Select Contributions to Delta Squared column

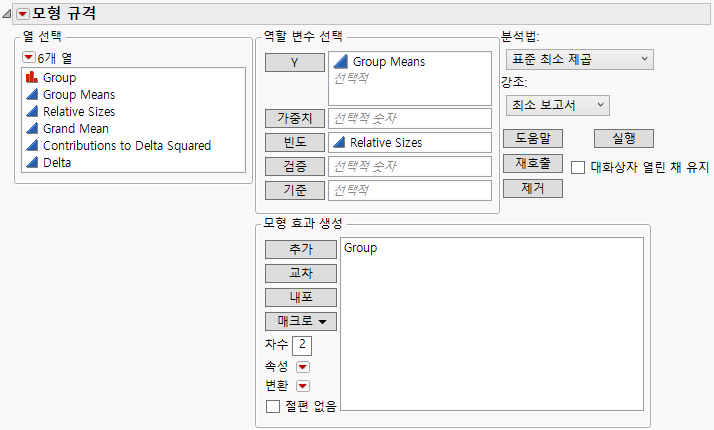point(127,145)
